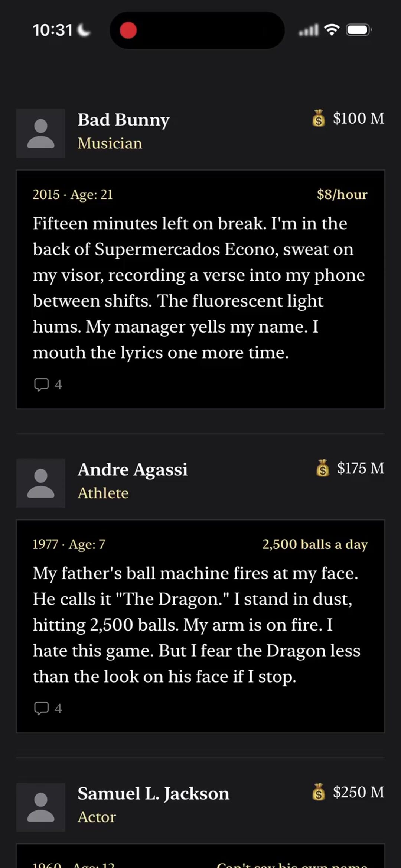
Task: Select the Actor category label
Action: [x=97, y=817]
